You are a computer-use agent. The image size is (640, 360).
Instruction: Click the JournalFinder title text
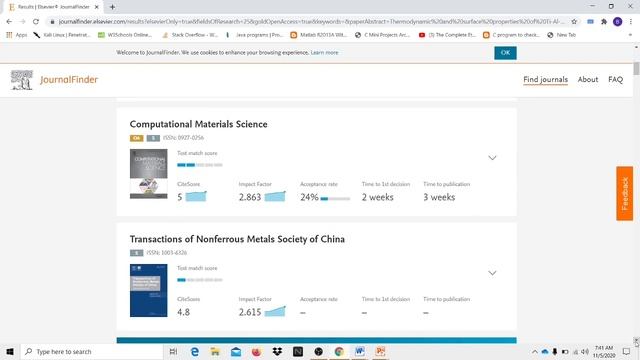pyautogui.click(x=69, y=80)
